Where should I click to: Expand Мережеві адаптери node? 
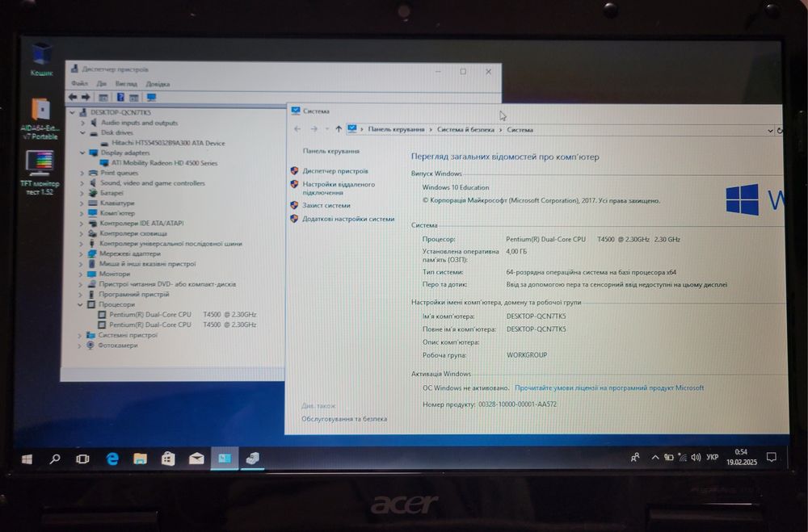pyautogui.click(x=81, y=254)
